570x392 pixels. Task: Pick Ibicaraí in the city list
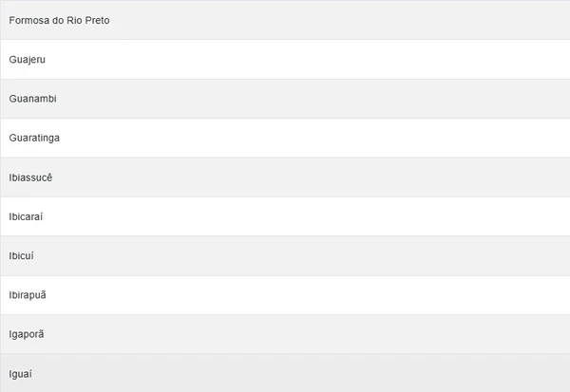[x=285, y=216]
